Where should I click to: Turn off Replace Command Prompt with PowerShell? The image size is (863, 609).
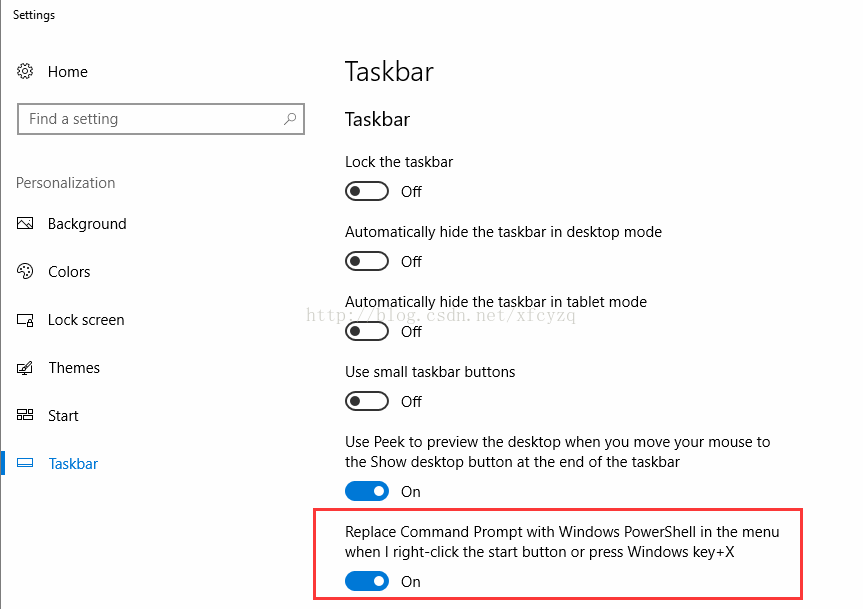click(x=367, y=581)
